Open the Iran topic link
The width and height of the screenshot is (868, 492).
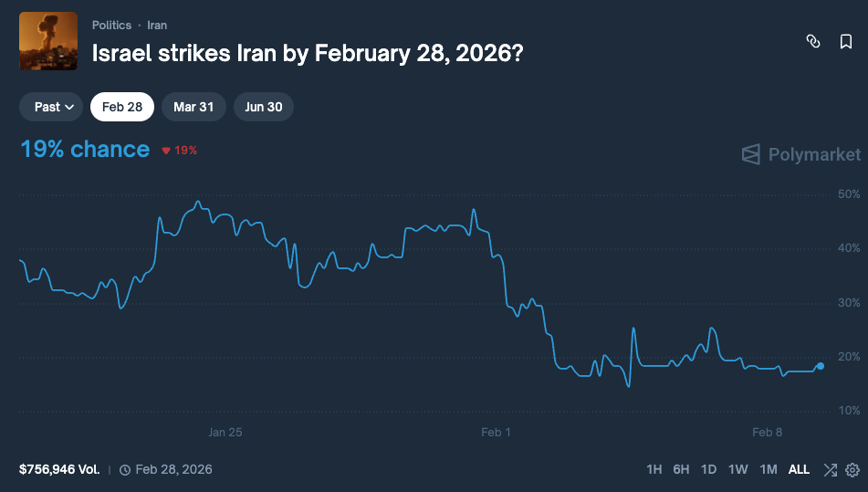coord(157,26)
